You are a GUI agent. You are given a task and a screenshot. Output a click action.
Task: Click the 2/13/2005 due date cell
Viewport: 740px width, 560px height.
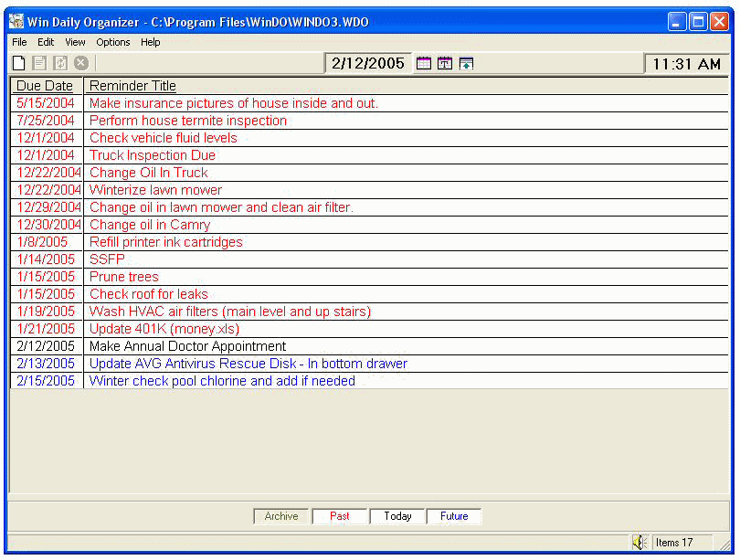[46, 364]
